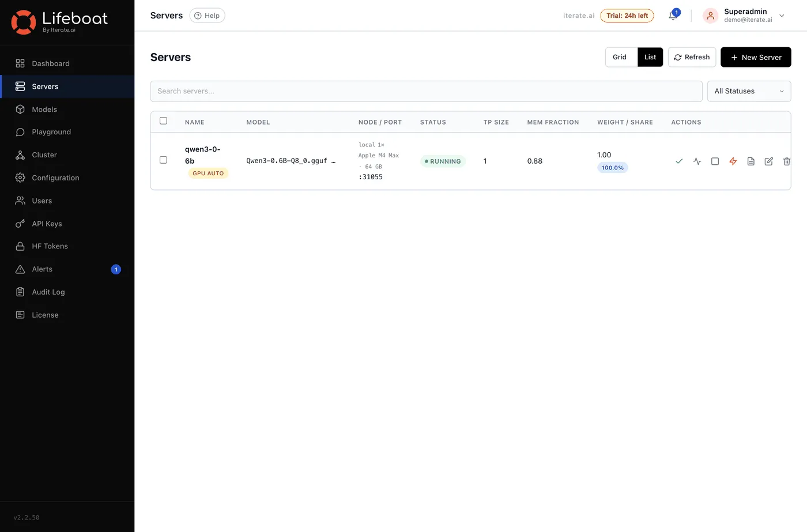Screen dimensions: 807x532
Task: Click the trash icon for qwen3-0-6b
Action: pos(786,161)
